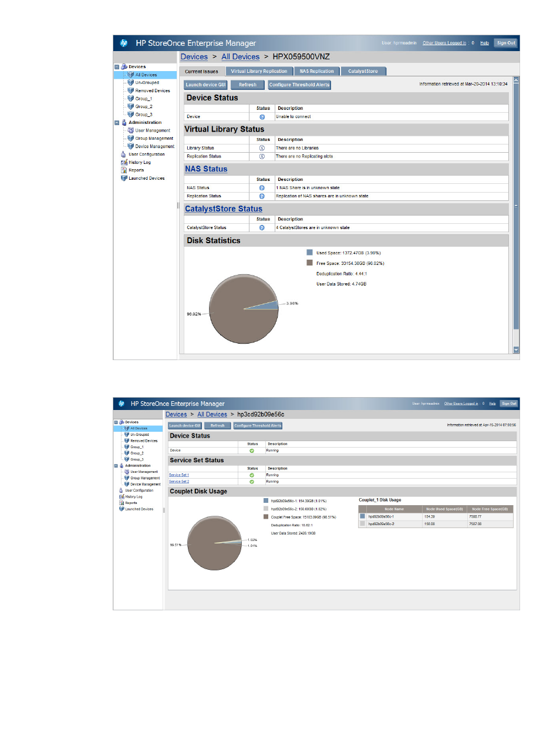Click the Device Management icon in the top window
Screen dimensions: 560x746
tap(131, 146)
